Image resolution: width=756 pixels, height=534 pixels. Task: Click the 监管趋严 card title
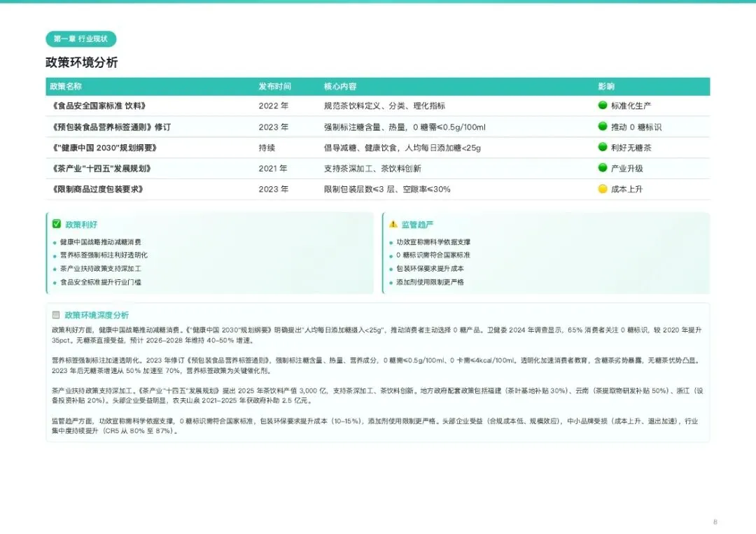pyautogui.click(x=417, y=225)
